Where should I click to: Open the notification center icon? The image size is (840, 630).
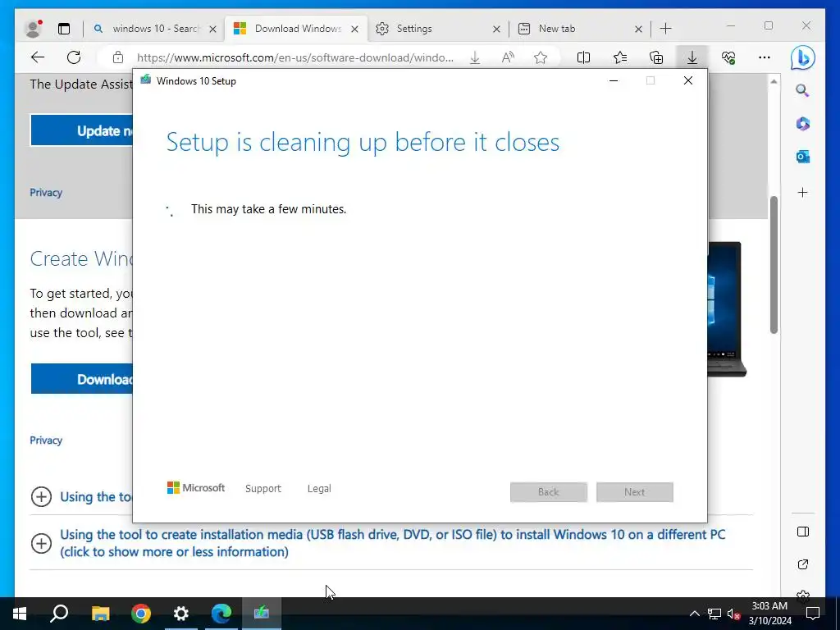[x=813, y=614]
